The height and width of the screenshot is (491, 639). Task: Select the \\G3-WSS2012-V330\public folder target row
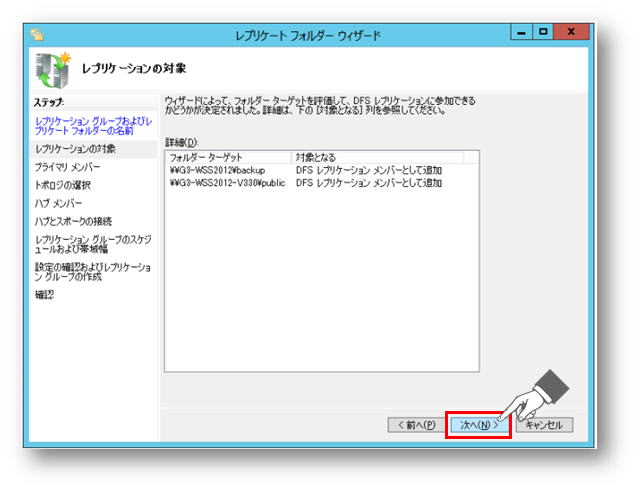(x=322, y=183)
